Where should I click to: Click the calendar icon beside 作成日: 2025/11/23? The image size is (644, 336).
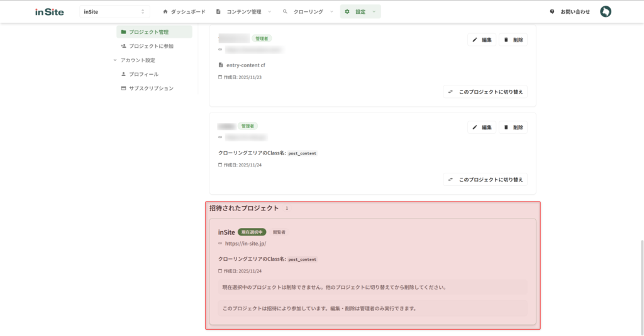[220, 77]
